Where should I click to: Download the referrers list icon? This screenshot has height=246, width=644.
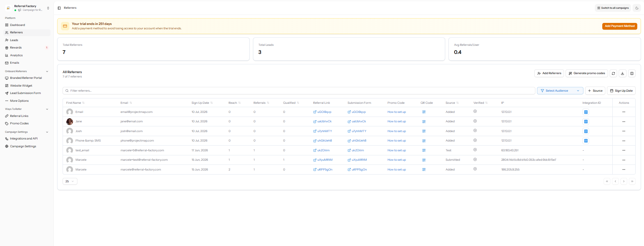click(622, 73)
